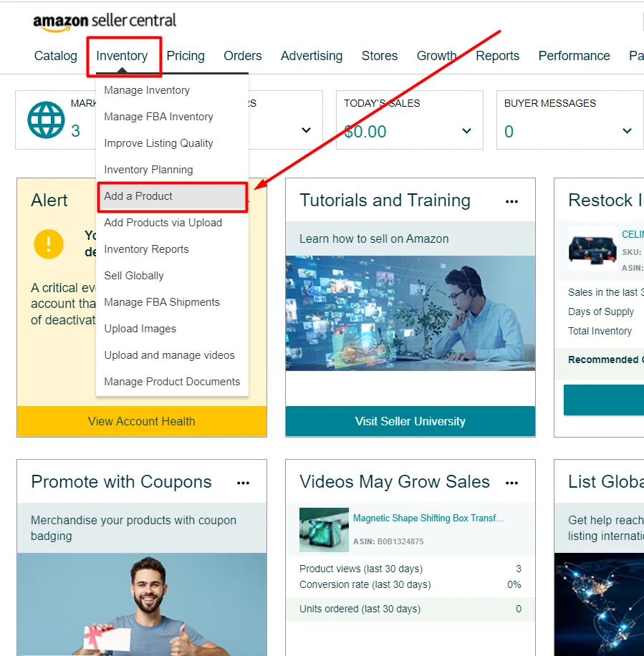Expand the Buyer Messages dropdown
This screenshot has height=656, width=644.
click(x=627, y=131)
